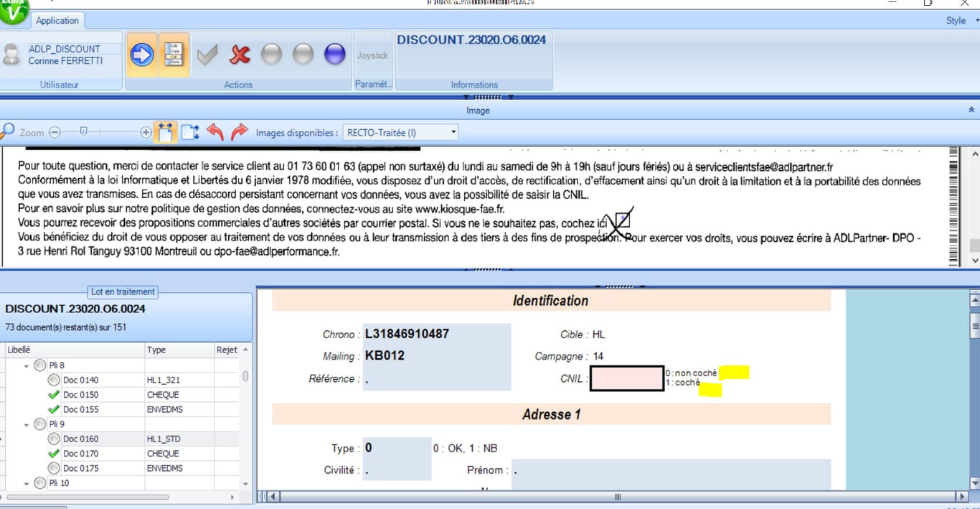Image resolution: width=980 pixels, height=509 pixels.
Task: Click the green check of Doc 0150
Action: pos(54,395)
